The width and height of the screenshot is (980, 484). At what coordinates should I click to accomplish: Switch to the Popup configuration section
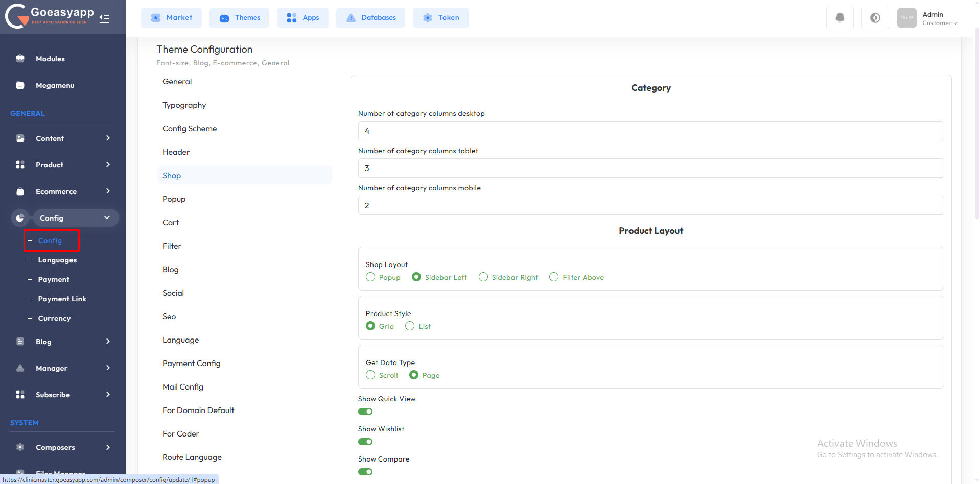point(174,199)
